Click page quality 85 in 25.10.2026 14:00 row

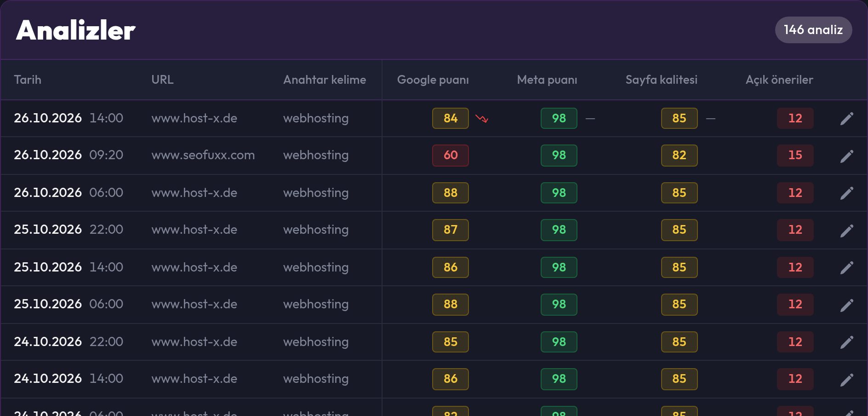(679, 267)
